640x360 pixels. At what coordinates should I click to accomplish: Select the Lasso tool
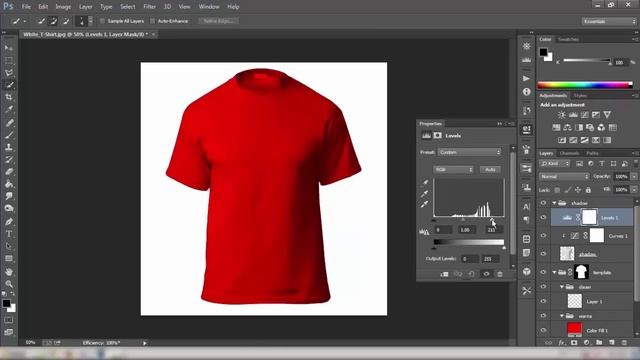click(9, 73)
